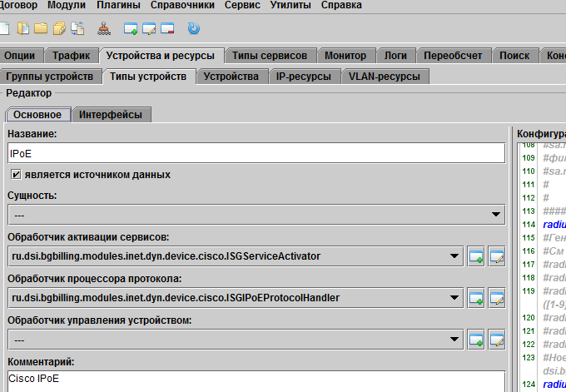
Task: Click the edit window pencil toolbar icon
Action: (x=149, y=28)
